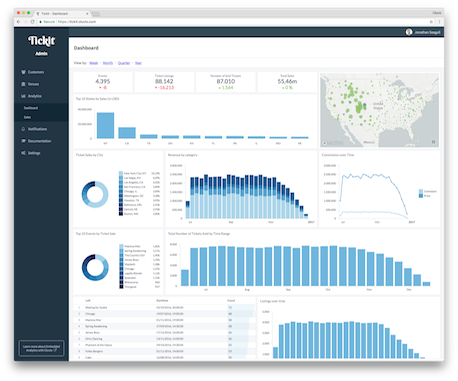Click the Notifications bell icon
The width and height of the screenshot is (458, 381).
point(23,129)
